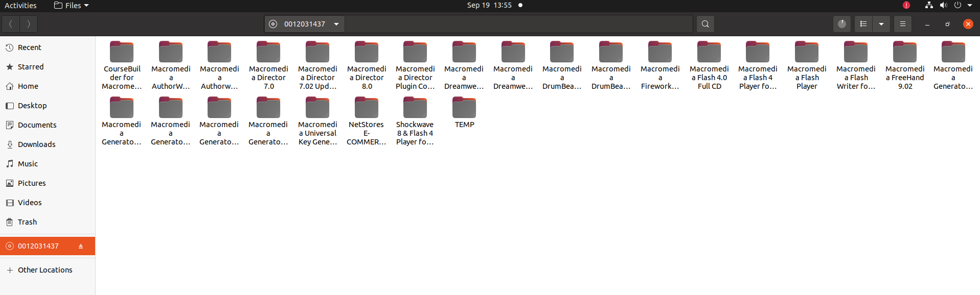This screenshot has height=295, width=980.
Task: Open Other Locations in the sidebar
Action: [48, 270]
